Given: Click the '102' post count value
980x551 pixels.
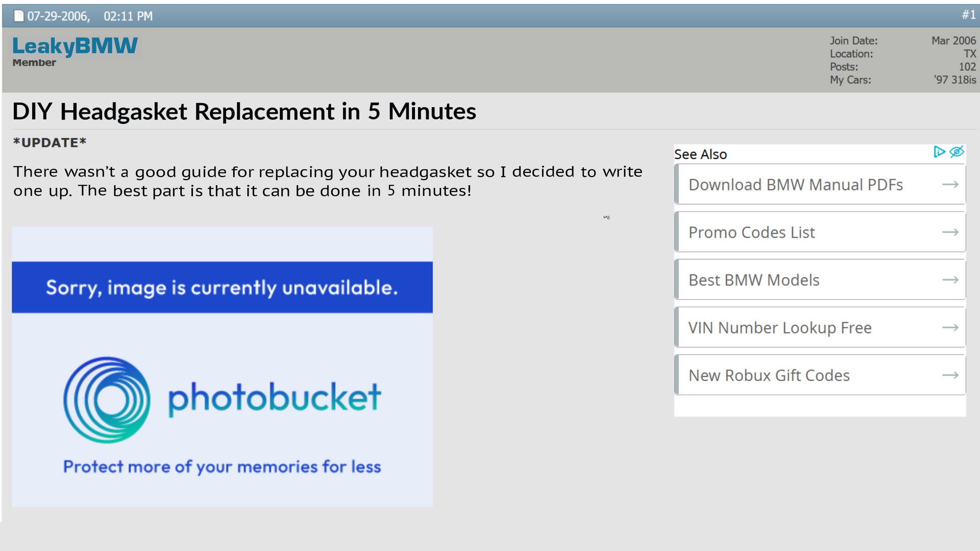Looking at the screenshot, I should pyautogui.click(x=967, y=67).
